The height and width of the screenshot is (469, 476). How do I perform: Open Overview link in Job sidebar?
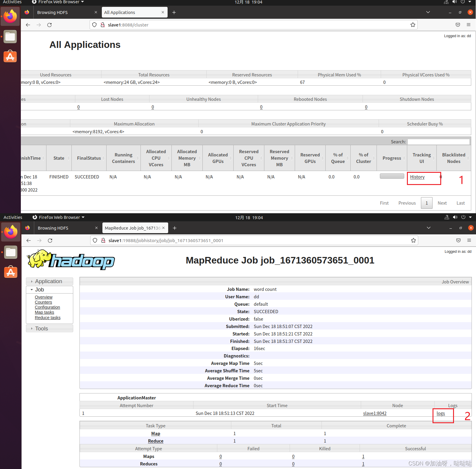43,297
